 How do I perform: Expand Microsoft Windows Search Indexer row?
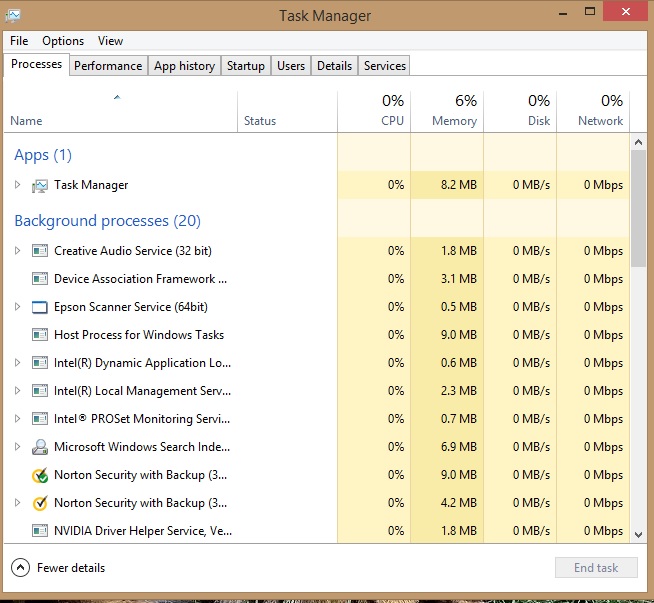point(17,446)
